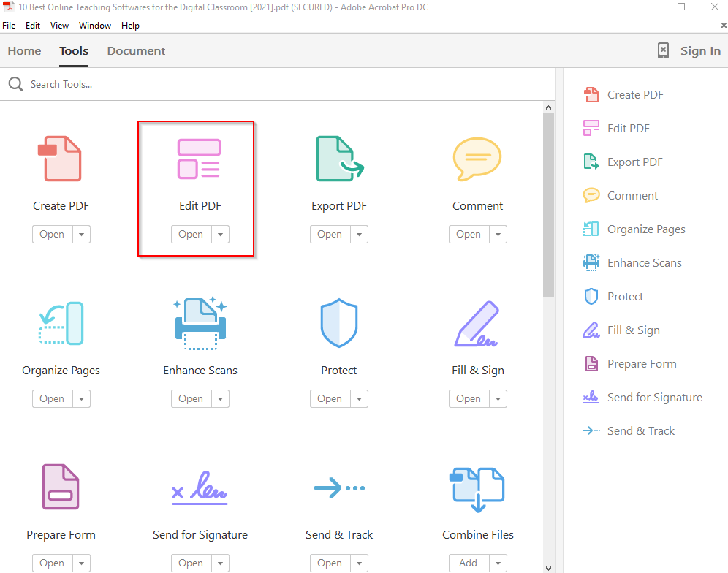Image resolution: width=728 pixels, height=573 pixels.
Task: Click the scrollbar down arrow
Action: point(548,568)
